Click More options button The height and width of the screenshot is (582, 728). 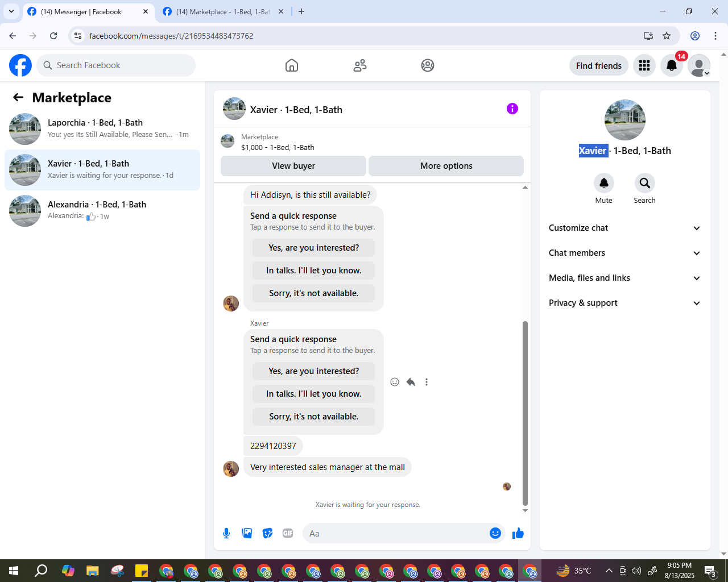click(x=446, y=166)
